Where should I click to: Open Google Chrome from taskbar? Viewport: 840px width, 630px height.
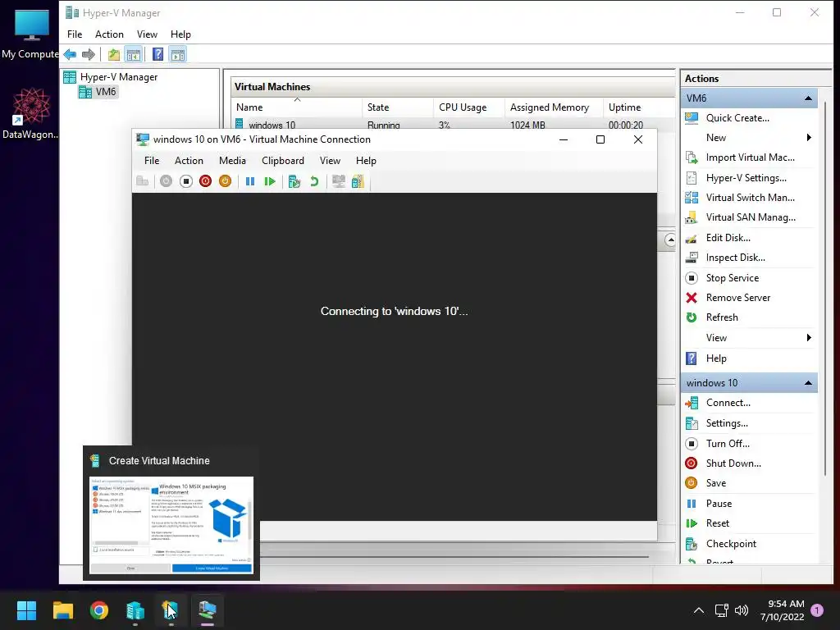(99, 610)
